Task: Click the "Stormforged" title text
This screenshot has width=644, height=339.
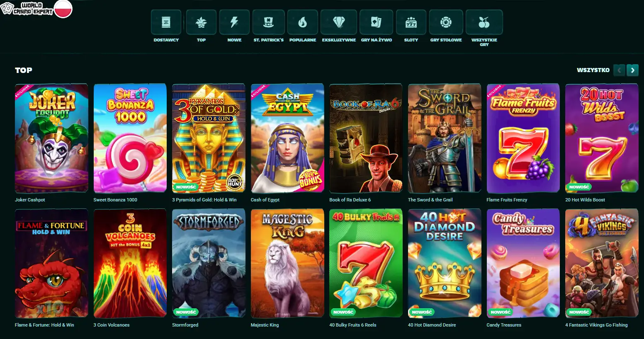Action: pos(185,325)
